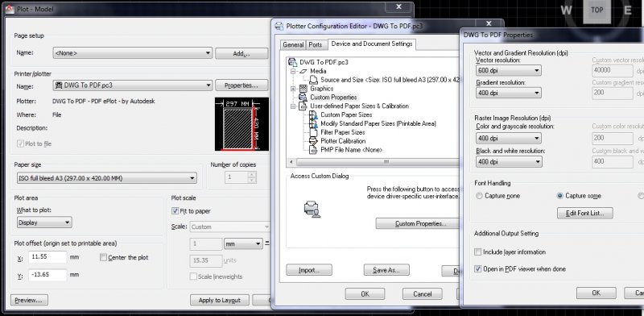This screenshot has width=644, height=316.
Task: Click the Edit Font List... button
Action: tap(585, 213)
